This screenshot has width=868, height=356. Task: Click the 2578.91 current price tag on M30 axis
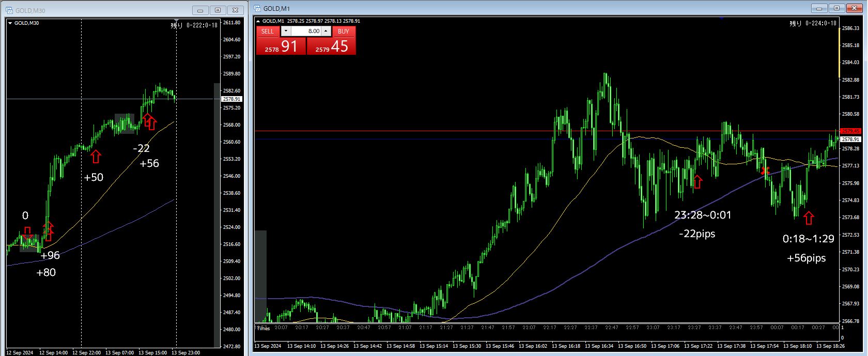pos(231,99)
